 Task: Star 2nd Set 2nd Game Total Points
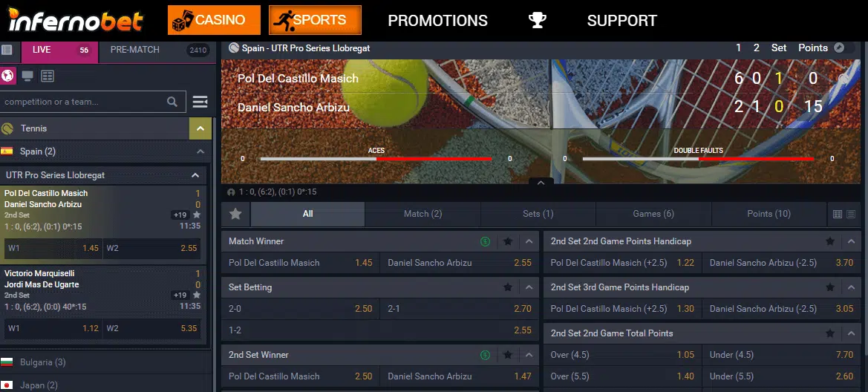click(x=830, y=333)
